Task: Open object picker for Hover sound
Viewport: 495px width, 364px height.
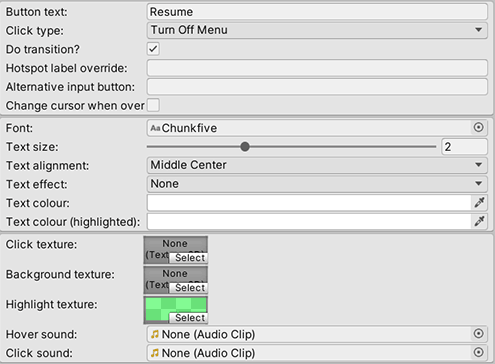Action: tap(478, 334)
